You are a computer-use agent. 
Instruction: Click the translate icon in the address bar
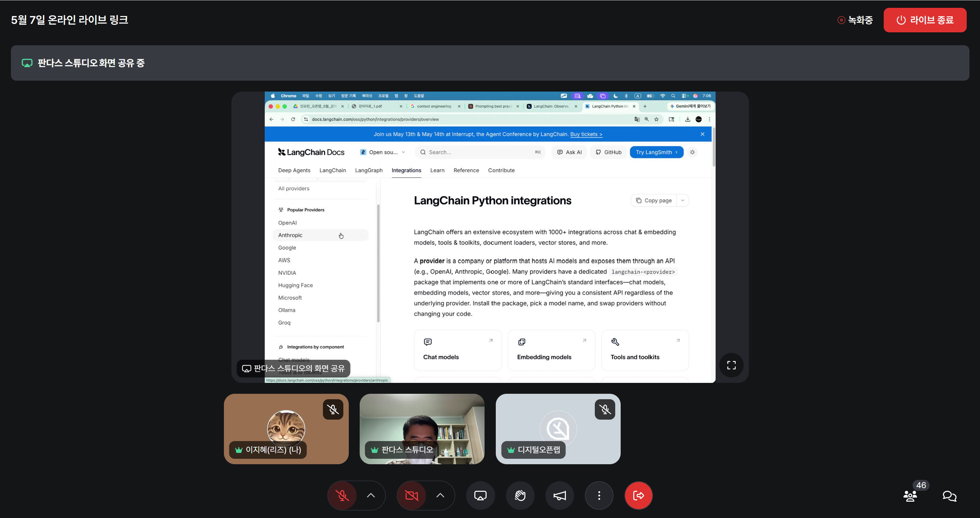637,119
